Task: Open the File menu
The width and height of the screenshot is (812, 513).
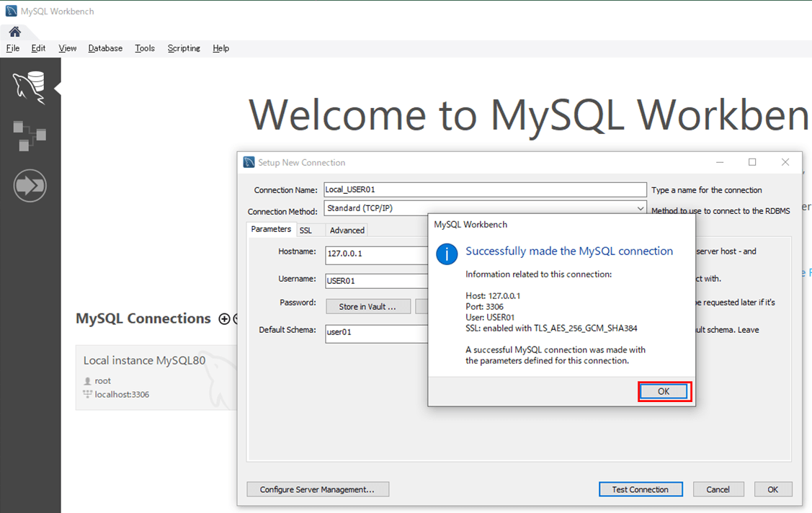Action: click(x=13, y=48)
